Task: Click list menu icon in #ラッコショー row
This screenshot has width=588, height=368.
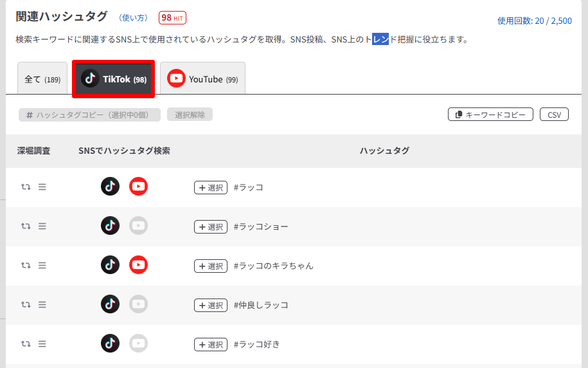Action: [x=42, y=226]
